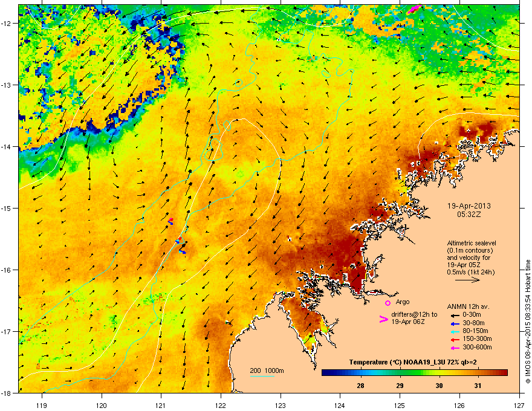The height and width of the screenshot is (411, 532).
Task: Click longitude axis label '119'
Action: 42,405
